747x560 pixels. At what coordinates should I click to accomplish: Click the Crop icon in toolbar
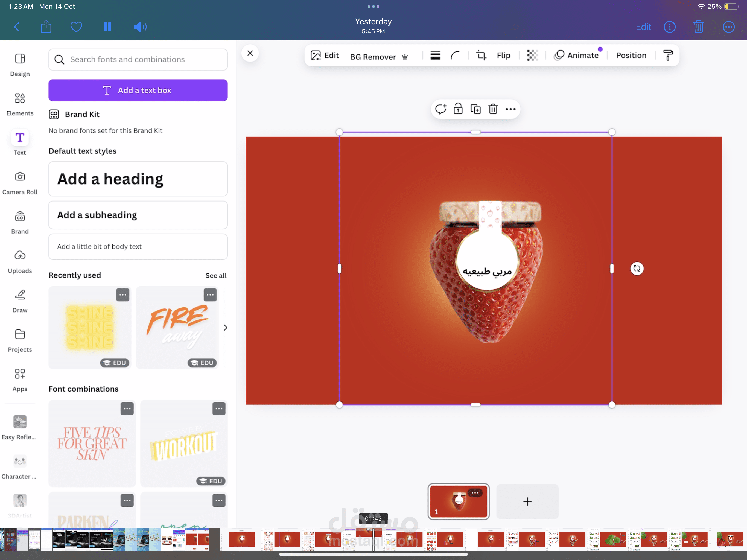click(481, 56)
